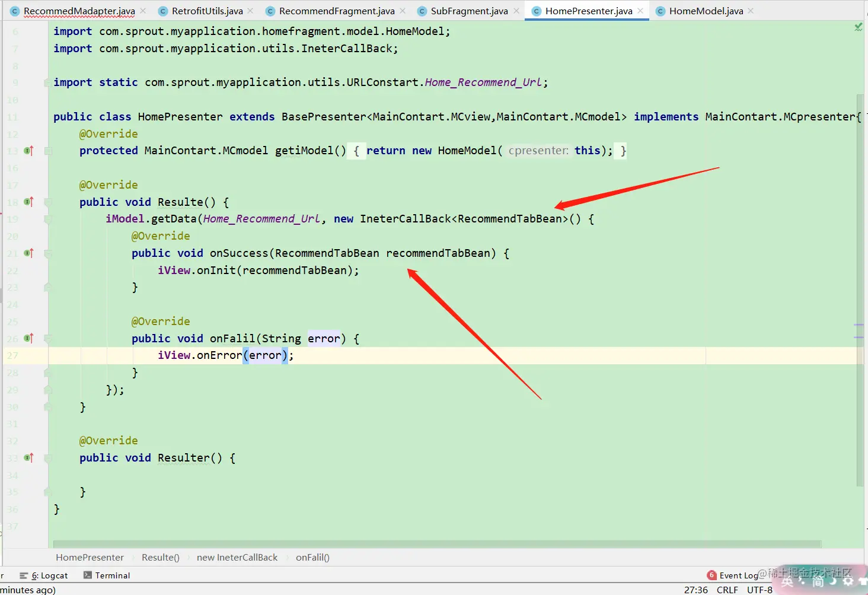Close the HomePresenter.java tab
Image resolution: width=868 pixels, height=595 pixels.
(640, 11)
